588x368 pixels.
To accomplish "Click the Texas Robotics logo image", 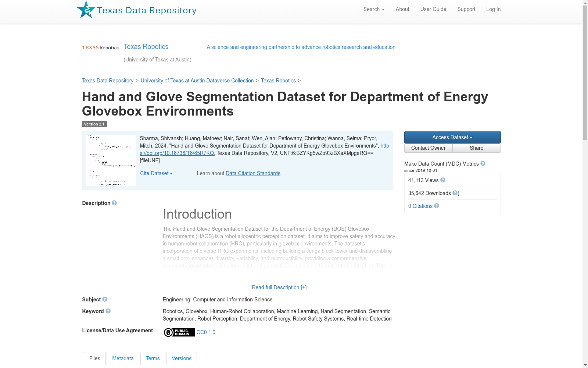I will (100, 47).
